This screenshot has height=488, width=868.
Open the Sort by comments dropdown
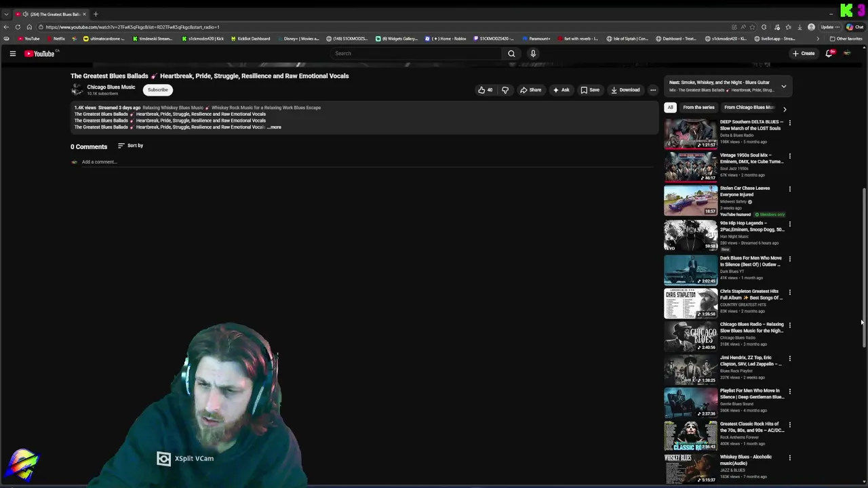point(130,146)
